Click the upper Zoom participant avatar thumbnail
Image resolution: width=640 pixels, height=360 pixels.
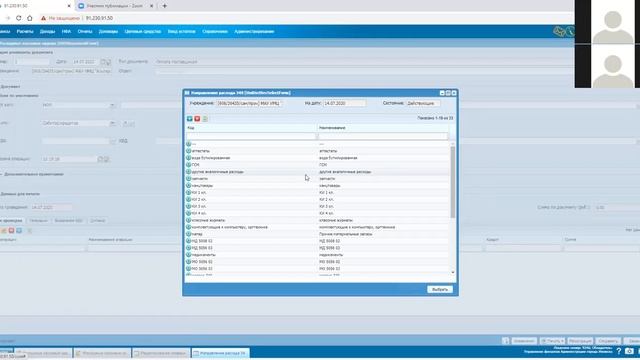point(613,22)
